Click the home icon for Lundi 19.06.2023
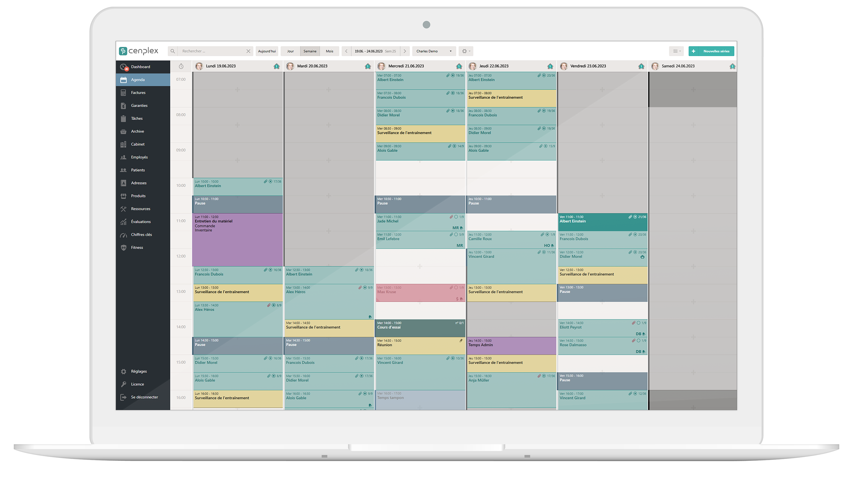Screen dimensions: 853x504 tap(277, 66)
